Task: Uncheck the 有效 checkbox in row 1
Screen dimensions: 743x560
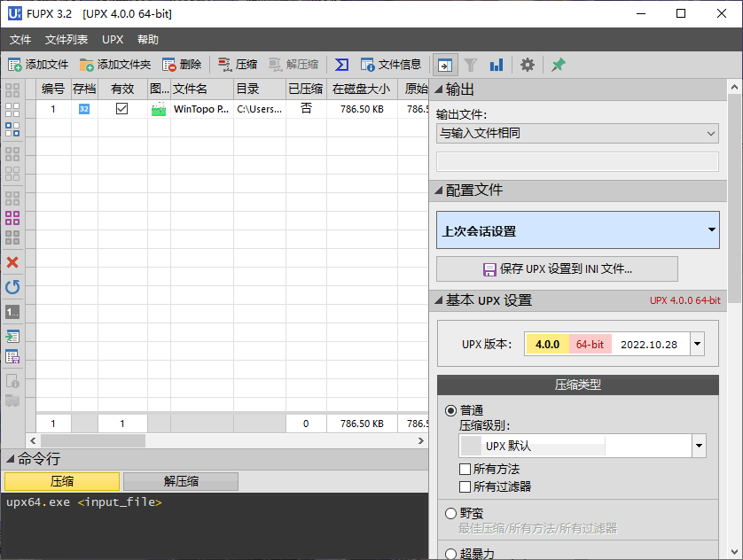Action: (121, 109)
